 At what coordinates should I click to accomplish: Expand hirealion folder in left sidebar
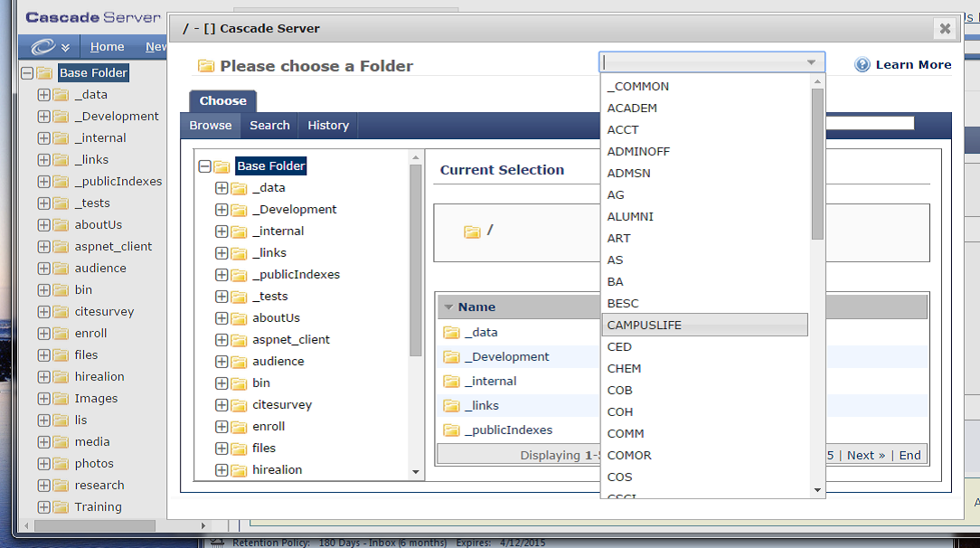(43, 377)
